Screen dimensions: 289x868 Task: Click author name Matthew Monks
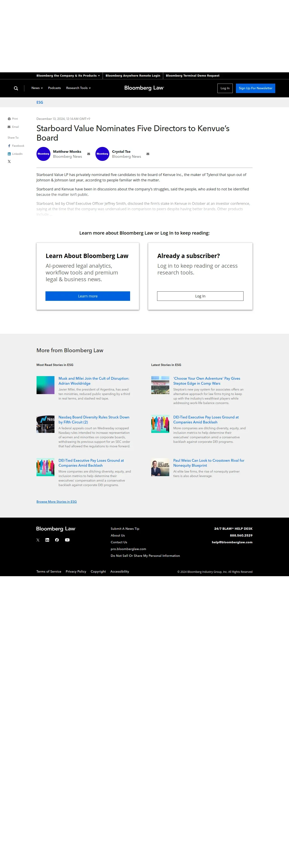coord(67,152)
